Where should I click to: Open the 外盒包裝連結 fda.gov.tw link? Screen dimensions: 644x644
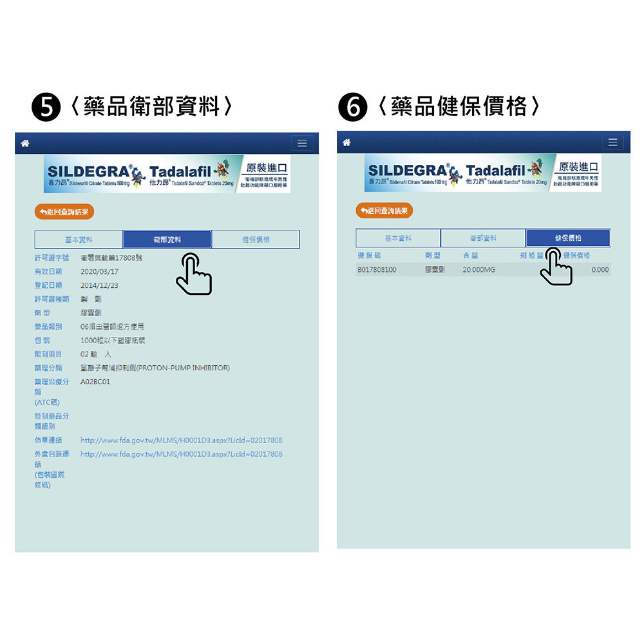coord(182,454)
